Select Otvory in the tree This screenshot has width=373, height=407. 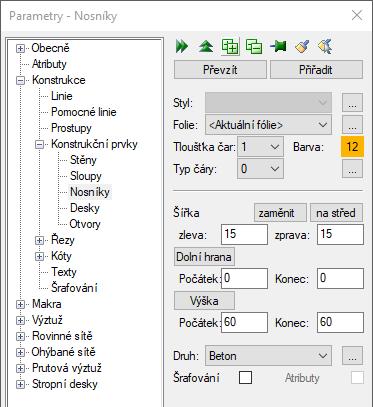click(x=85, y=224)
